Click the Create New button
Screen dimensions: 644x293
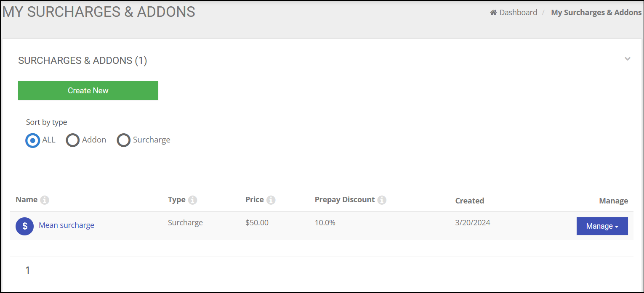click(88, 90)
